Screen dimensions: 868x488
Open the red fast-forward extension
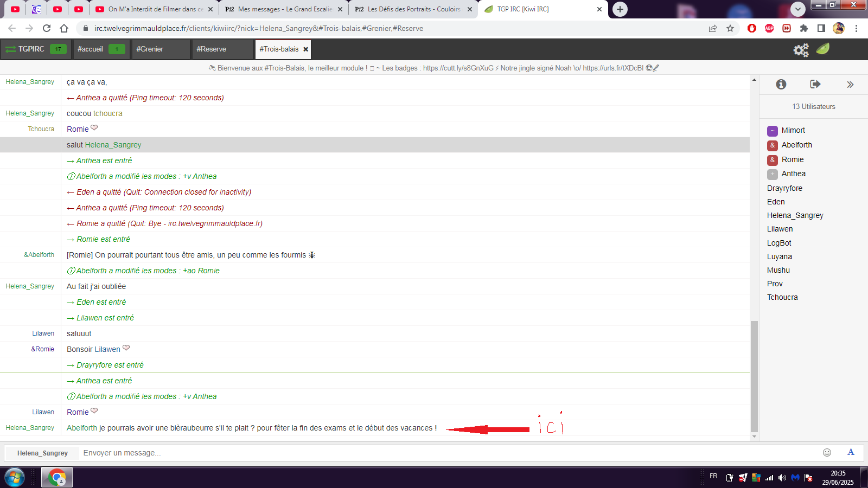point(787,28)
